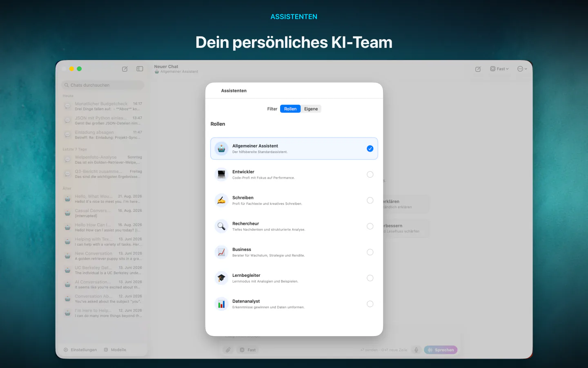Screen dimensions: 588x368
Task: Switch to the Eigene filter tab
Action: [x=311, y=109]
